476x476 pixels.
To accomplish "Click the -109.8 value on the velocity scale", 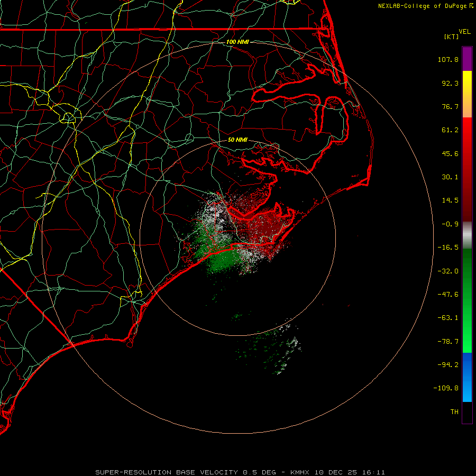I will (446, 388).
